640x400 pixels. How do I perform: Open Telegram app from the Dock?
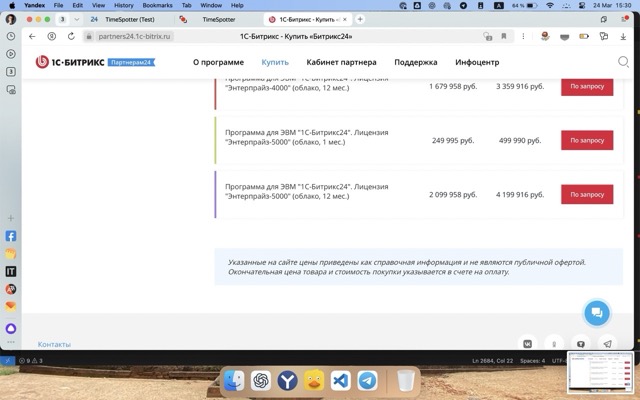pyautogui.click(x=367, y=381)
